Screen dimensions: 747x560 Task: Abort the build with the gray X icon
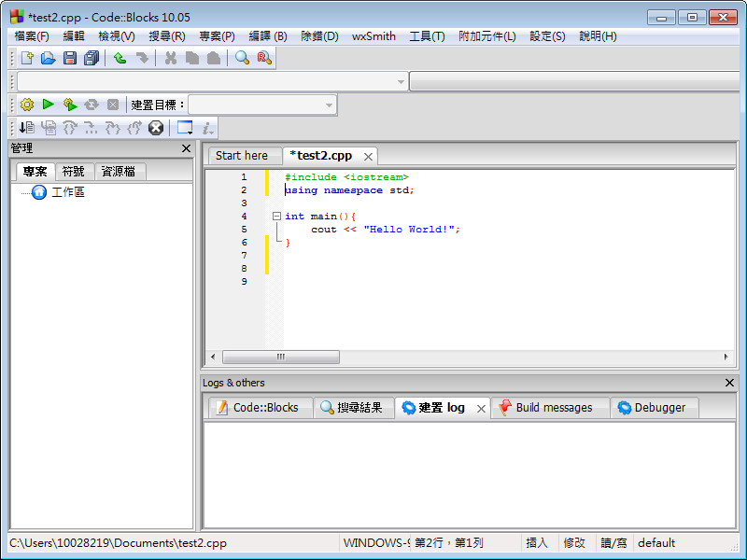tap(113, 105)
